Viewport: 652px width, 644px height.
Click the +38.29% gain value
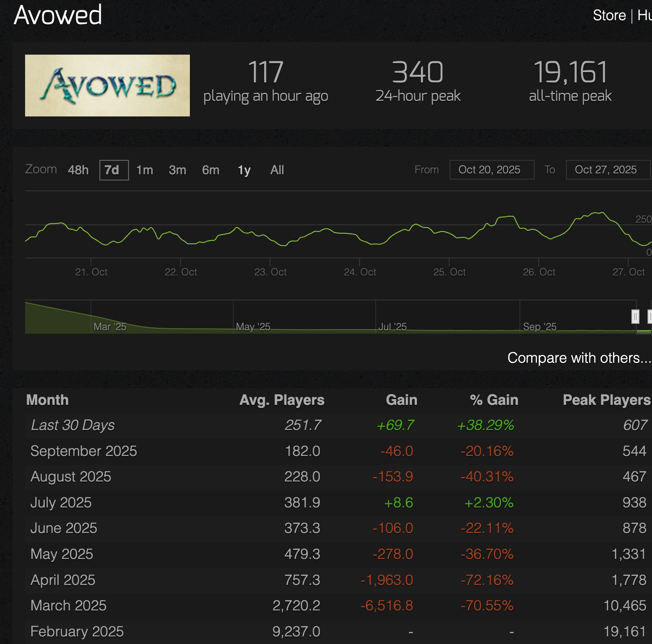click(486, 425)
